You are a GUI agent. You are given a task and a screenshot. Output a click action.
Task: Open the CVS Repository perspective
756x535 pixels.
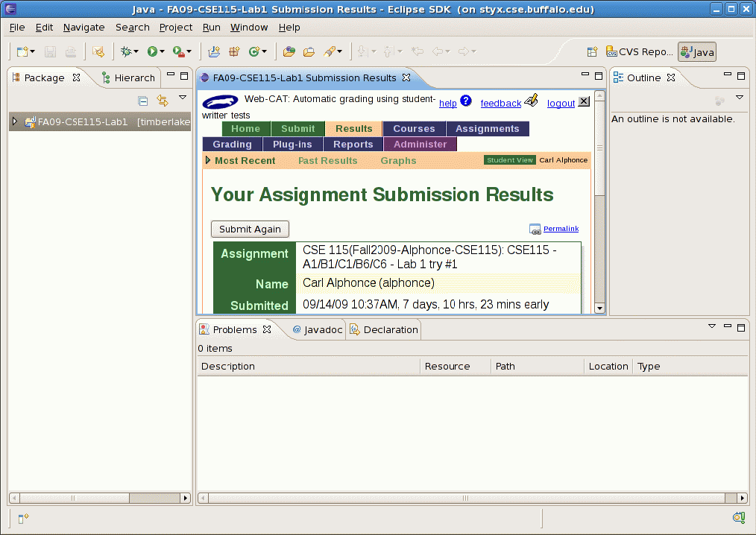pos(640,52)
